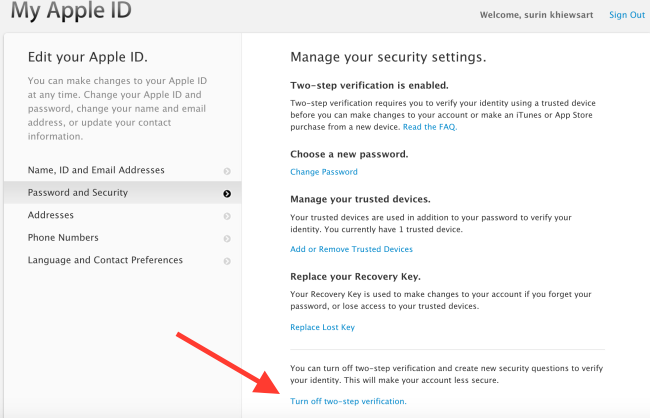Open the Read the FAQ link
Screen dimensions: 650x418
click(430, 127)
